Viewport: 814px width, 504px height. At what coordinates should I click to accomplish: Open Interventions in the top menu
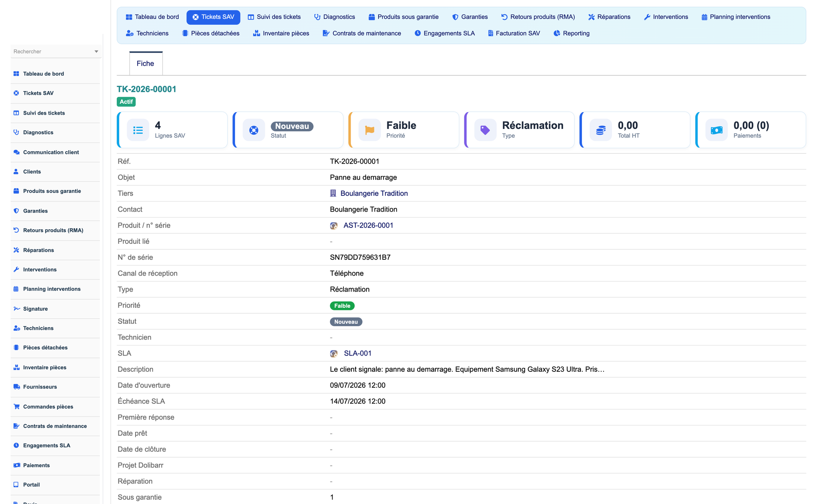coord(666,17)
